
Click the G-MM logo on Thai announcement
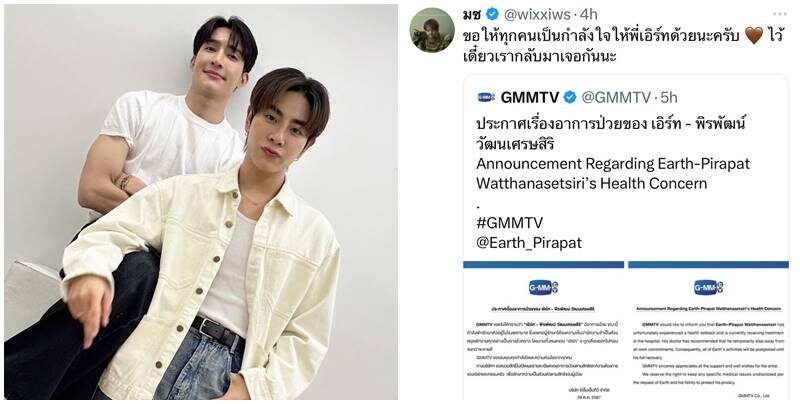pos(543,287)
